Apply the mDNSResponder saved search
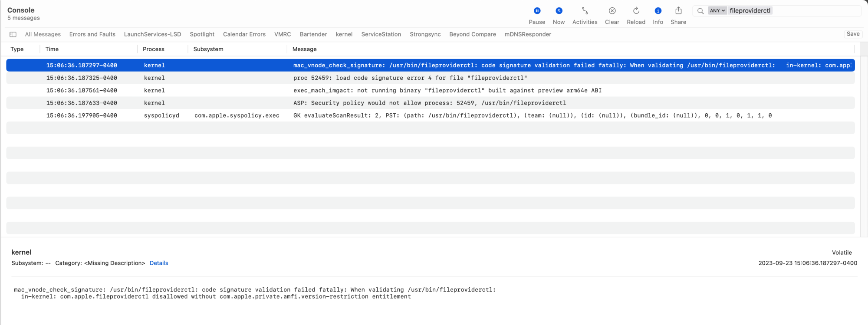Screen dimensions: 868x325 pyautogui.click(x=528, y=34)
